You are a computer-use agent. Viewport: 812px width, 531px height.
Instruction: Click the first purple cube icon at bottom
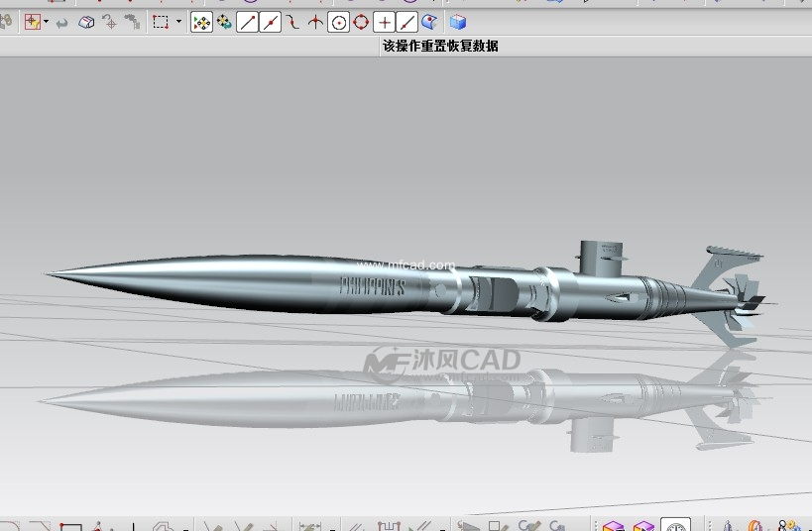click(x=613, y=526)
